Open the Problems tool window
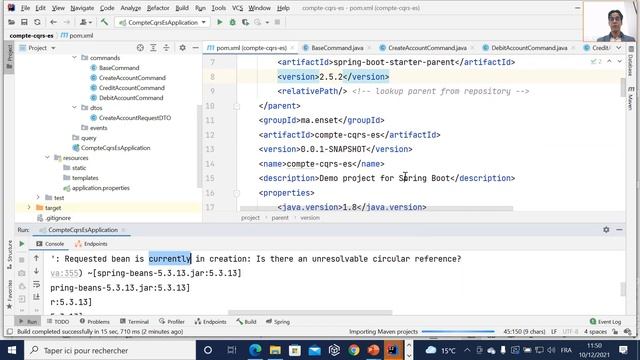Viewport: 640px width, 360px height. coord(95,322)
